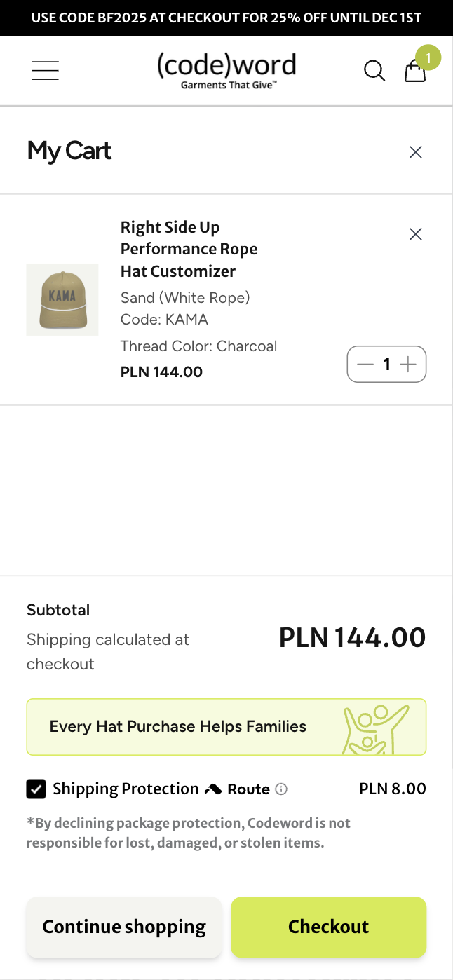Open the hamburger navigation menu

(x=45, y=70)
